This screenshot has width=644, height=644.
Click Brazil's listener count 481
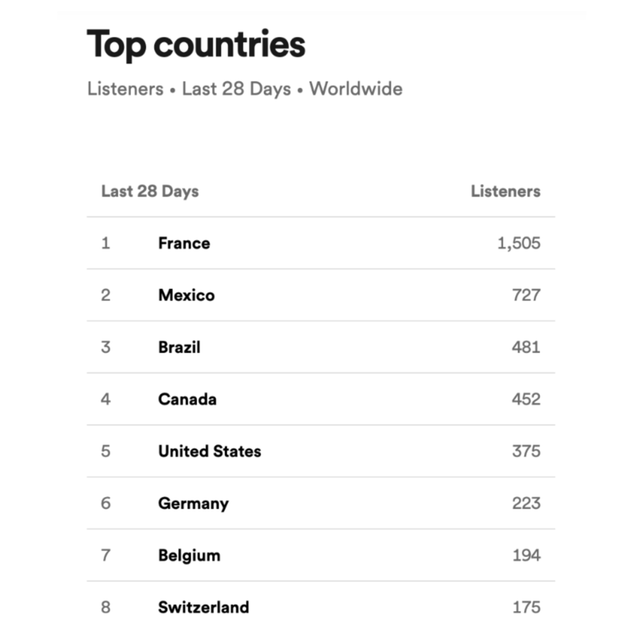coord(526,347)
